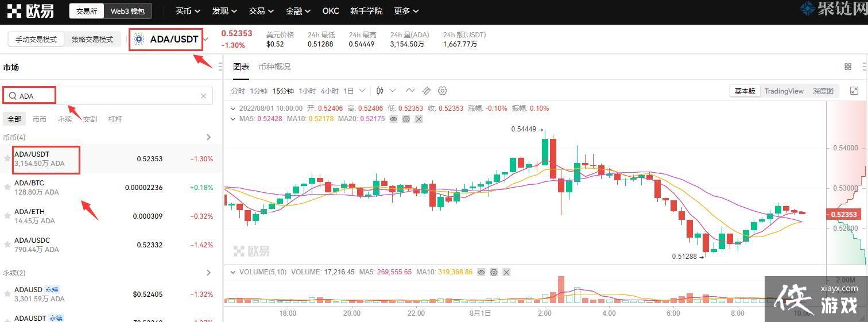Toggle MA indicator visibility eye icon
868x322 pixels.
click(x=393, y=119)
